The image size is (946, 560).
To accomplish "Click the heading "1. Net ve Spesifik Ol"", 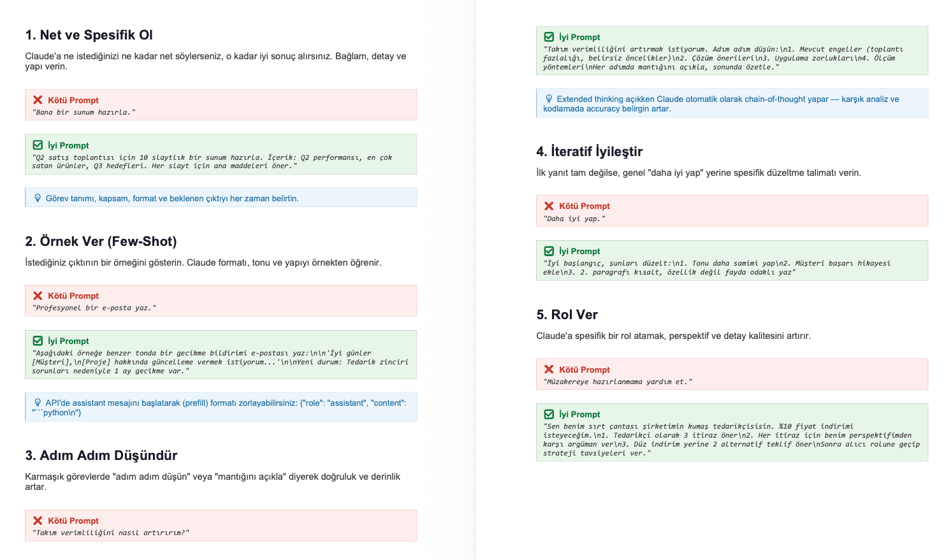I will tap(89, 35).
